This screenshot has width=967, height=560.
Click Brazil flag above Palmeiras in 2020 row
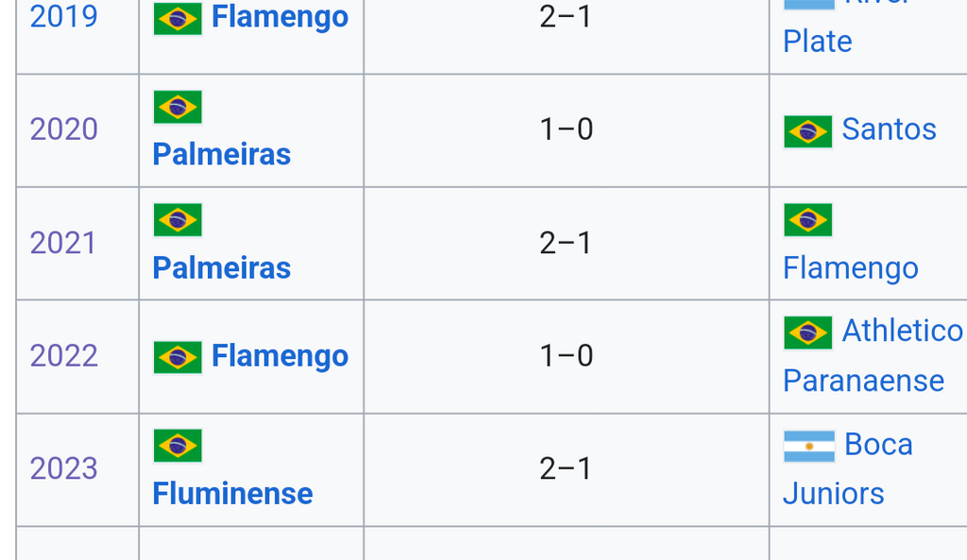[178, 108]
